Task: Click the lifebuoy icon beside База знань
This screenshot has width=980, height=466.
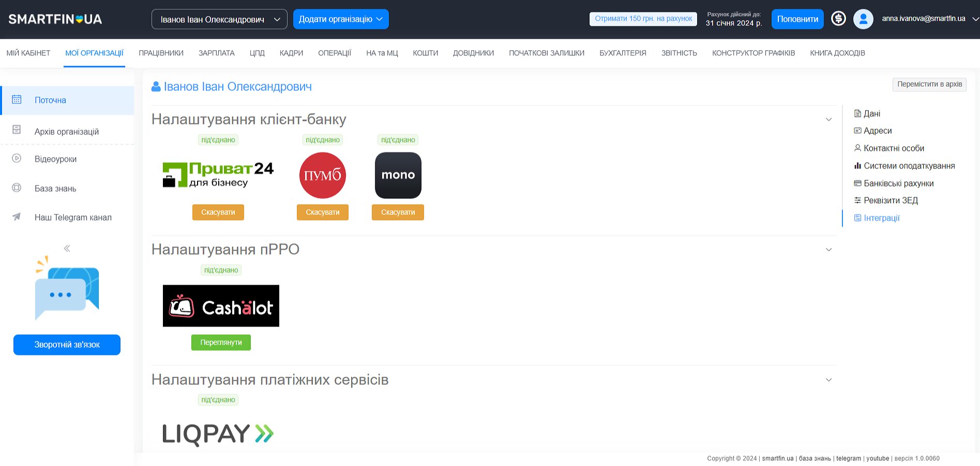Action: pos(17,188)
